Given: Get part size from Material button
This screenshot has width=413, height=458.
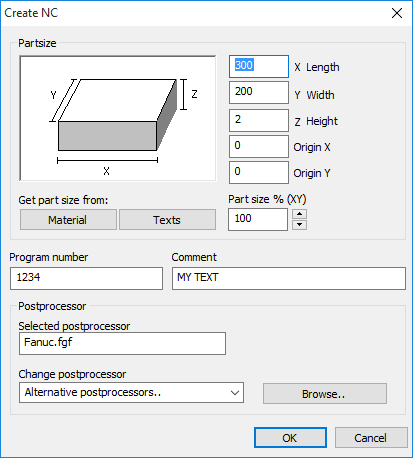Looking at the screenshot, I should tap(68, 220).
